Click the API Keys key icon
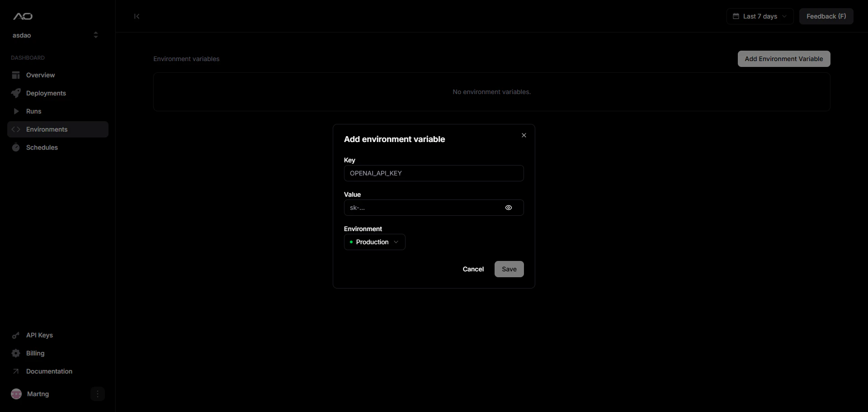The height and width of the screenshot is (412, 868). pyautogui.click(x=16, y=335)
